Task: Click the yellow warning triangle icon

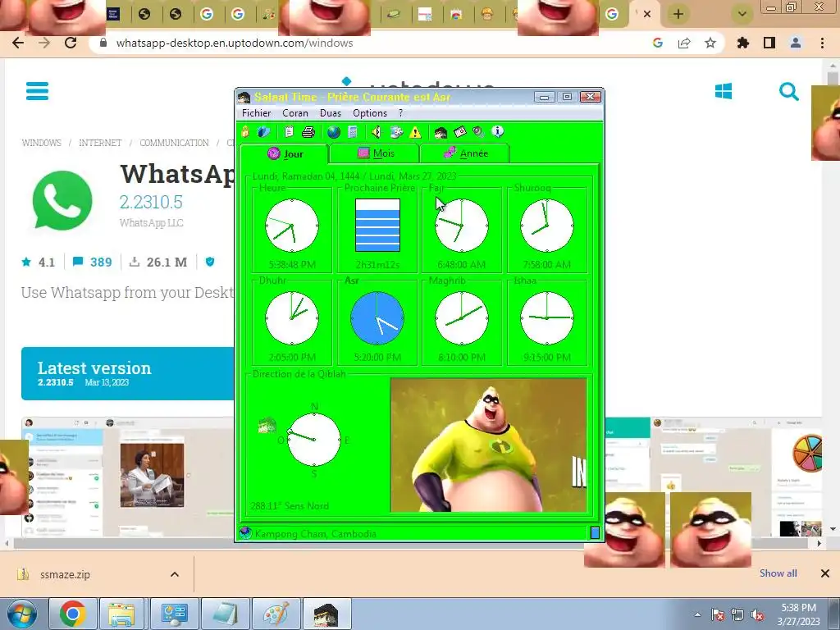Action: pos(415,132)
